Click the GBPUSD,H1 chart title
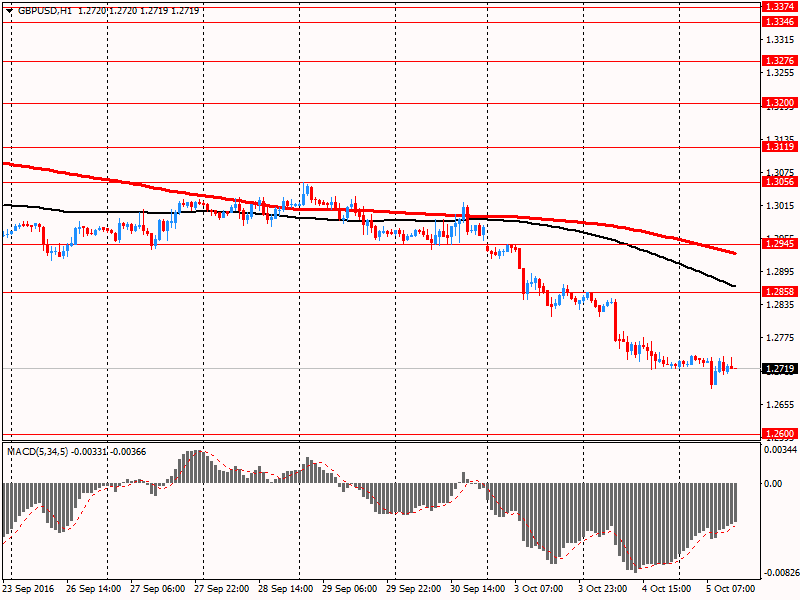This screenshot has height=600, width=800. pos(45,11)
